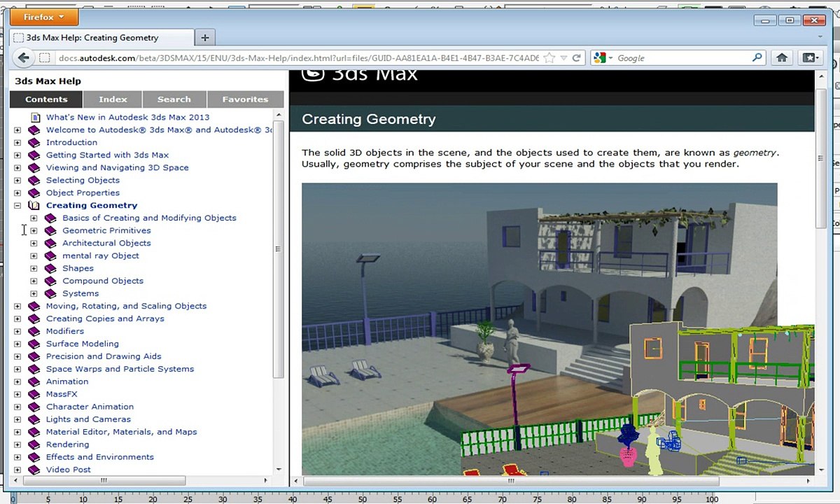Image resolution: width=840 pixels, height=504 pixels.
Task: Click the scroll-down arrow of contents tree
Action: click(x=279, y=470)
